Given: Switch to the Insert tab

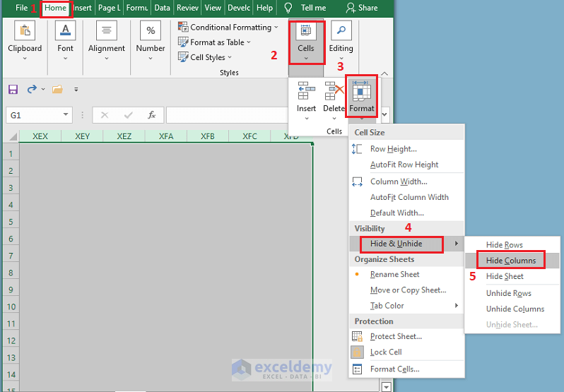Looking at the screenshot, I should [x=83, y=8].
